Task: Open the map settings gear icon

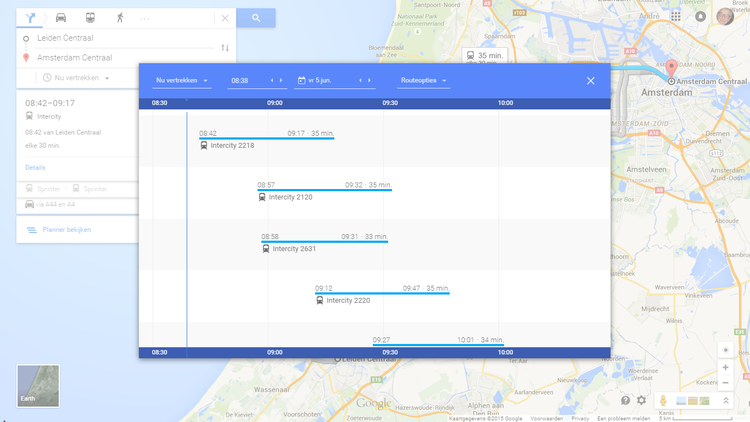Action: click(641, 400)
